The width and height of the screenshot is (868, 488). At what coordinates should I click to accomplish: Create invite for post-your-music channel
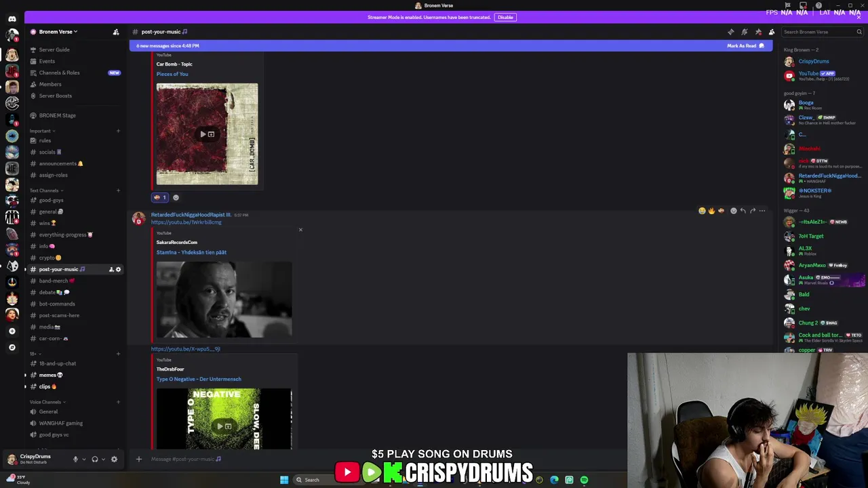[111, 269]
